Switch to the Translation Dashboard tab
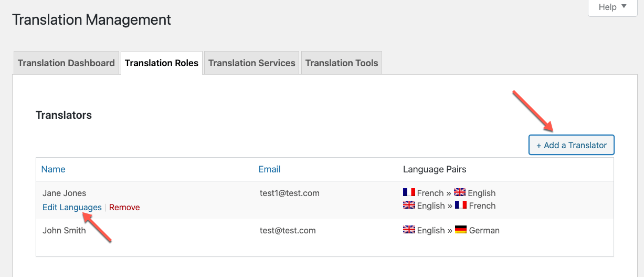 66,63
